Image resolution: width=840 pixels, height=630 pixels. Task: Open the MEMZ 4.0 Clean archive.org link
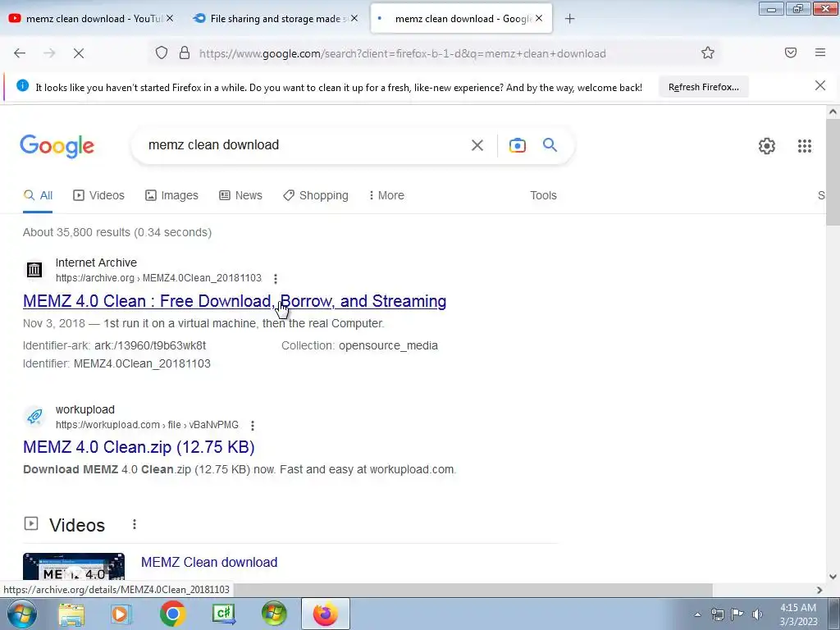pyautogui.click(x=235, y=301)
